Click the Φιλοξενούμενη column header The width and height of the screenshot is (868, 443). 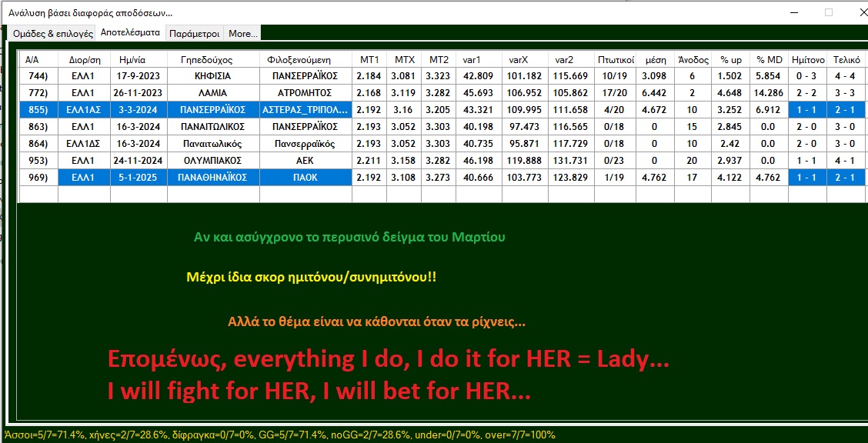tap(305, 60)
